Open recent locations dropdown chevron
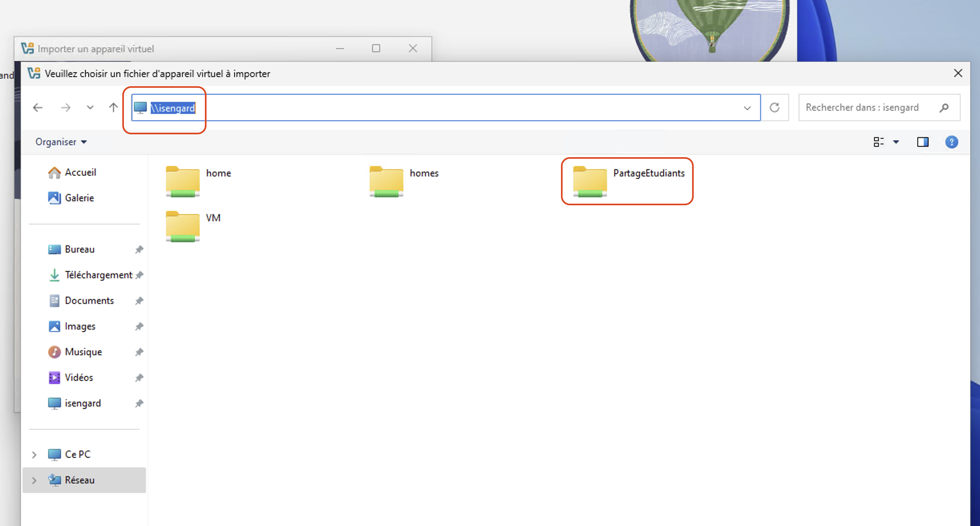 pos(90,107)
